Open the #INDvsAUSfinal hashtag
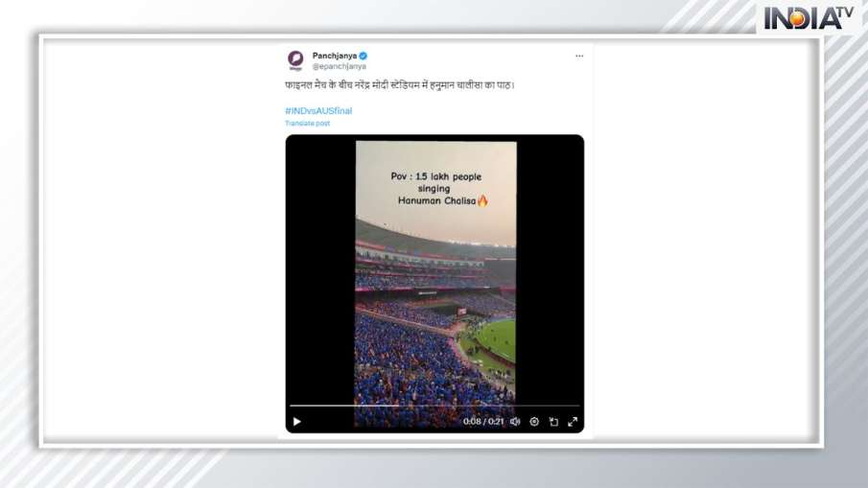The height and width of the screenshot is (488, 868). pos(318,110)
